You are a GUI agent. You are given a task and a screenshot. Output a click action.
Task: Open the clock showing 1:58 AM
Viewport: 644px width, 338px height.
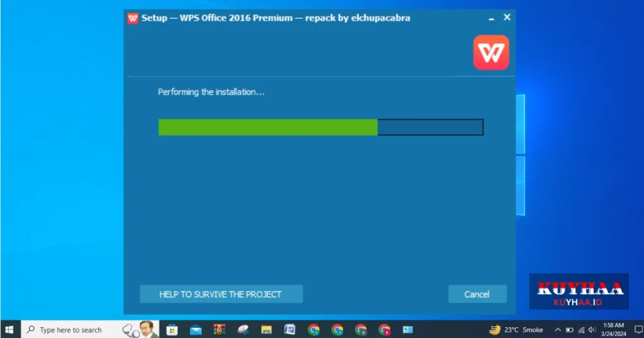[x=614, y=329]
